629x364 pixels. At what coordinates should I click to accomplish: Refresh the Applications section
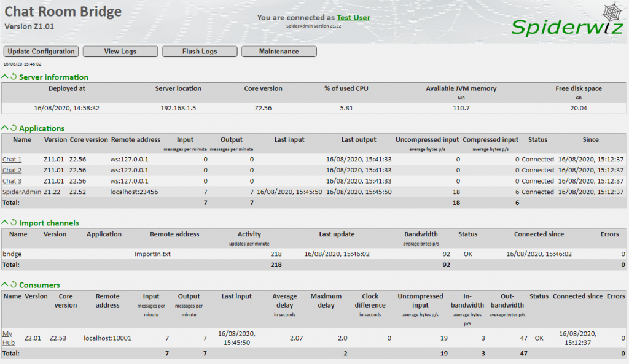[14, 128]
